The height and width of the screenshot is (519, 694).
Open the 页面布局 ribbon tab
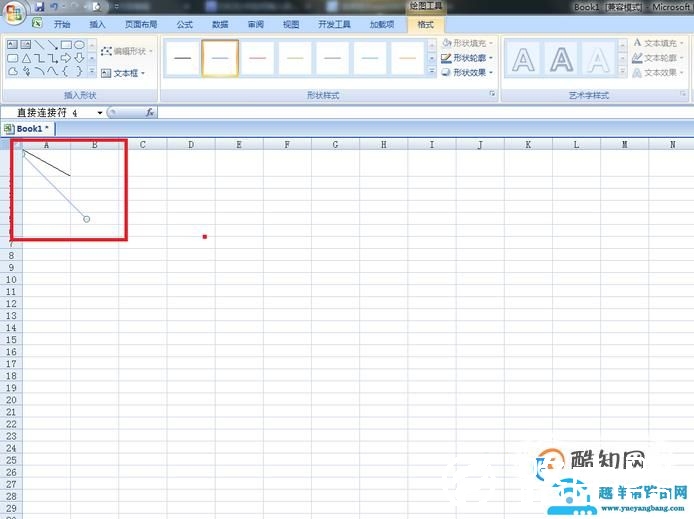point(141,24)
